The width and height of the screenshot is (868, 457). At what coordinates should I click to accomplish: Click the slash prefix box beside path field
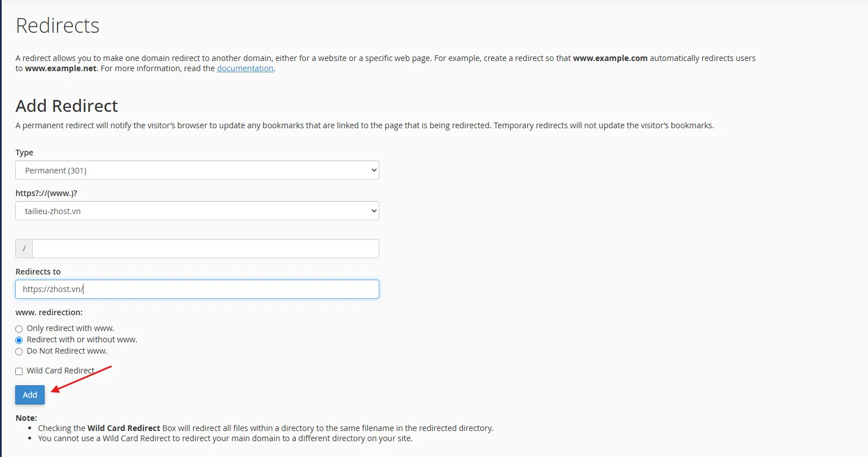tap(24, 249)
